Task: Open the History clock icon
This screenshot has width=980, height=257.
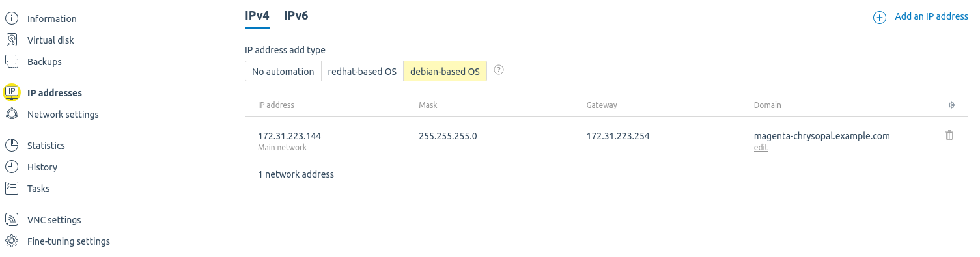Action: 11,167
